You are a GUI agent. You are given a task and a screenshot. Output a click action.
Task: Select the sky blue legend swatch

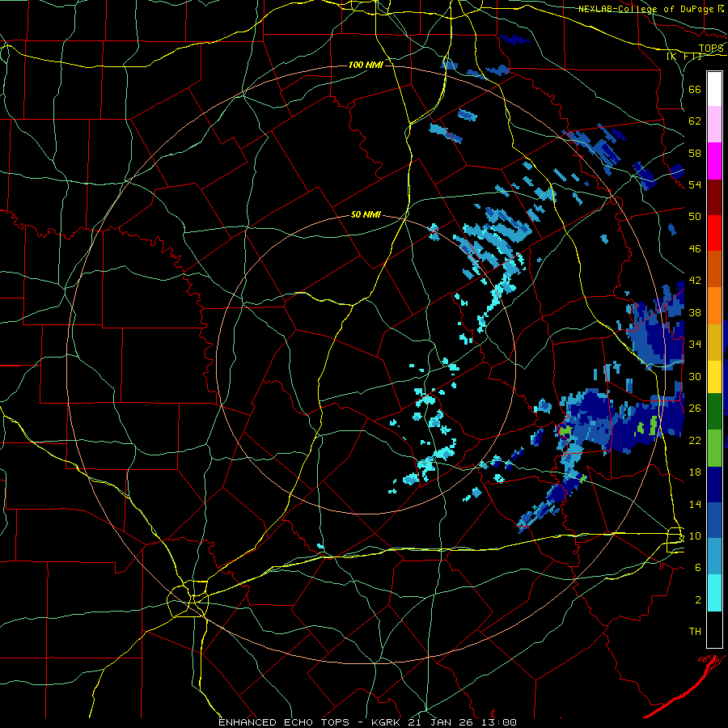(714, 557)
